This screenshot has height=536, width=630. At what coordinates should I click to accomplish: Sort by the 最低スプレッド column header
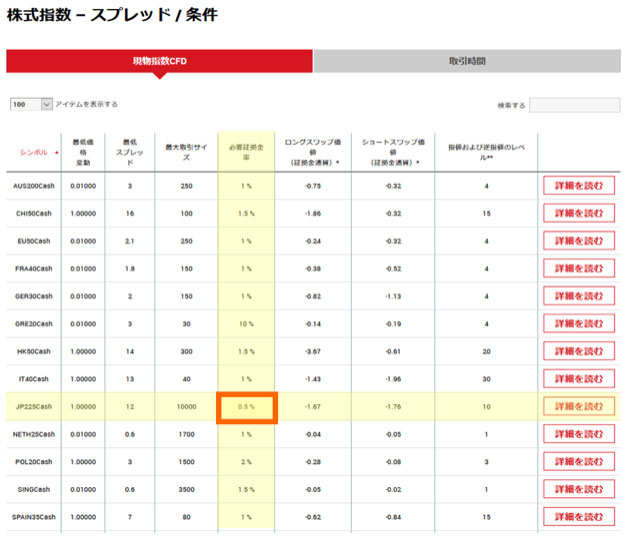(x=130, y=152)
